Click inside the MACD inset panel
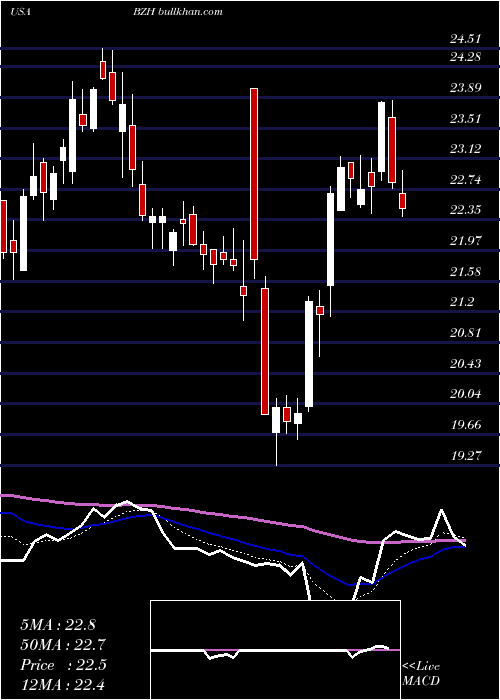 [x=275, y=650]
